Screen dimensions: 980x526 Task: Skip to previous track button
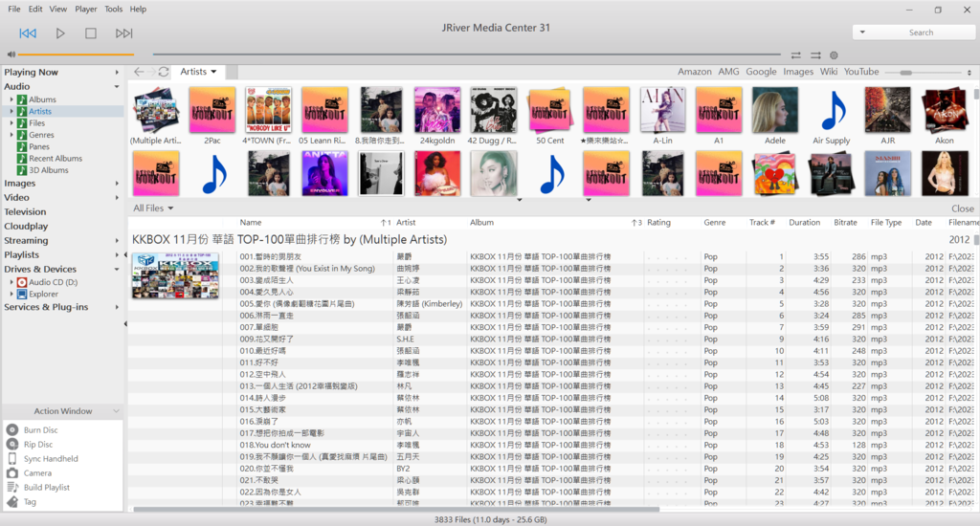[x=28, y=33]
